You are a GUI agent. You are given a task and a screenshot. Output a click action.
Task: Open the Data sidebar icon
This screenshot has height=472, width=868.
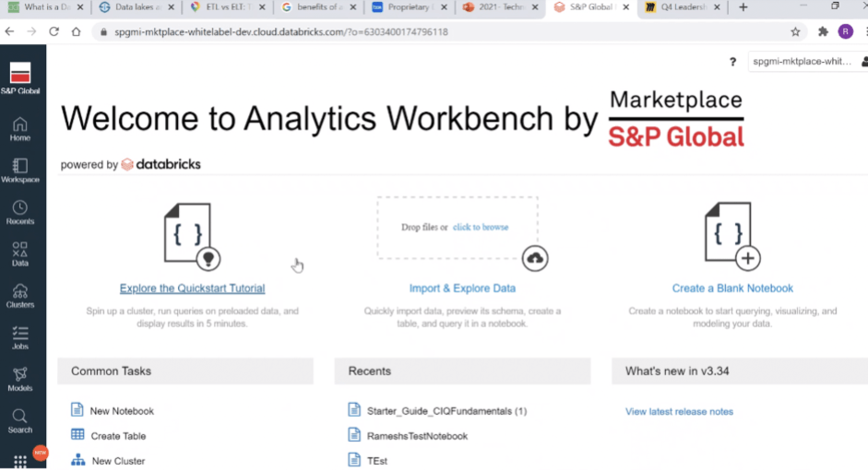coord(19,254)
